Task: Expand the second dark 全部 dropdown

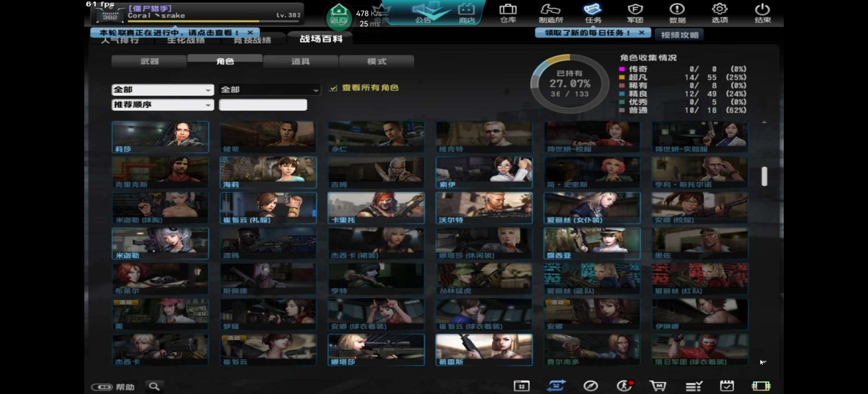Action: pos(270,90)
